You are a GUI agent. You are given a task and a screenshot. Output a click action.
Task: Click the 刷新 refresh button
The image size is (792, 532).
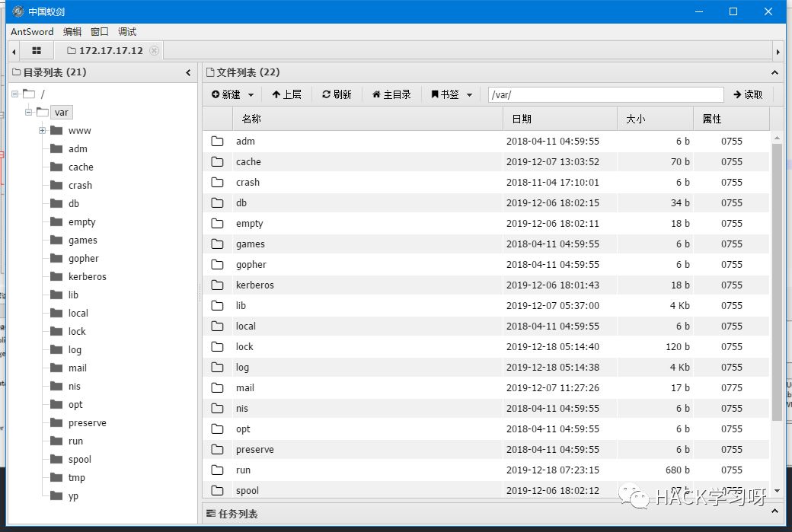click(x=337, y=94)
